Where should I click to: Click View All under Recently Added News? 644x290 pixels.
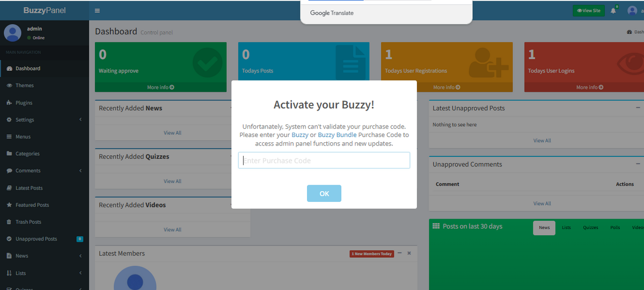pos(172,133)
